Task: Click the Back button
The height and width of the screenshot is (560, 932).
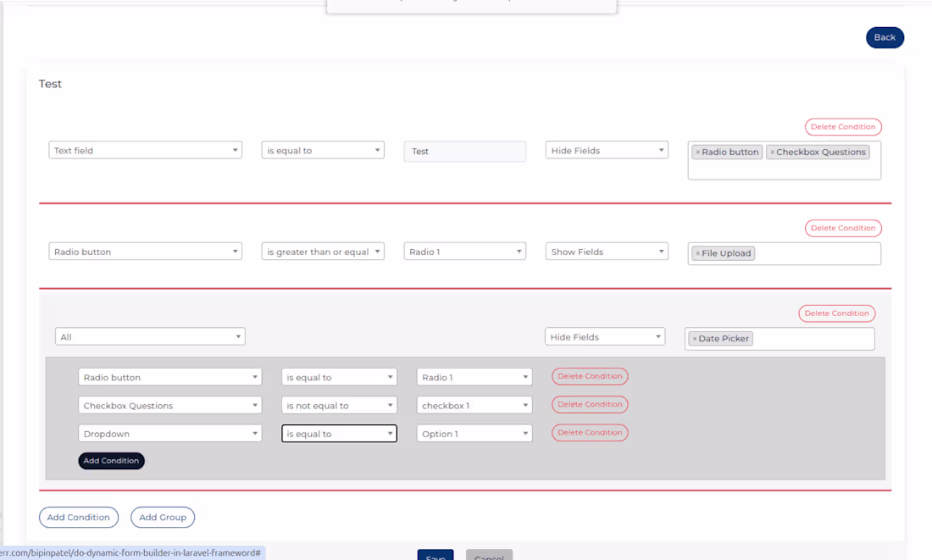Action: tap(885, 37)
